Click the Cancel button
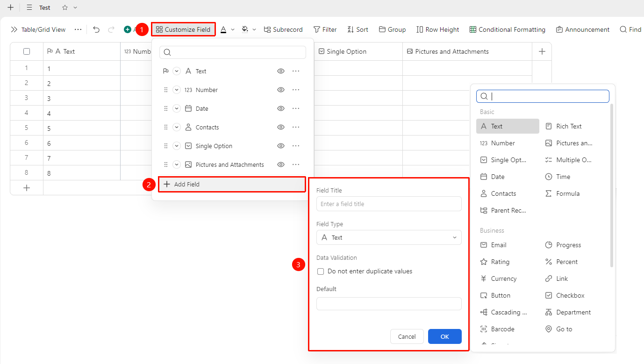Screen dimensions: 644x364 [x=407, y=336]
